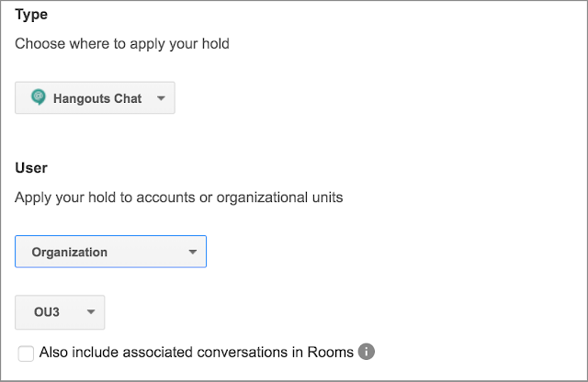This screenshot has width=588, height=382.
Task: Click the "Type" section heading
Action: click(31, 16)
